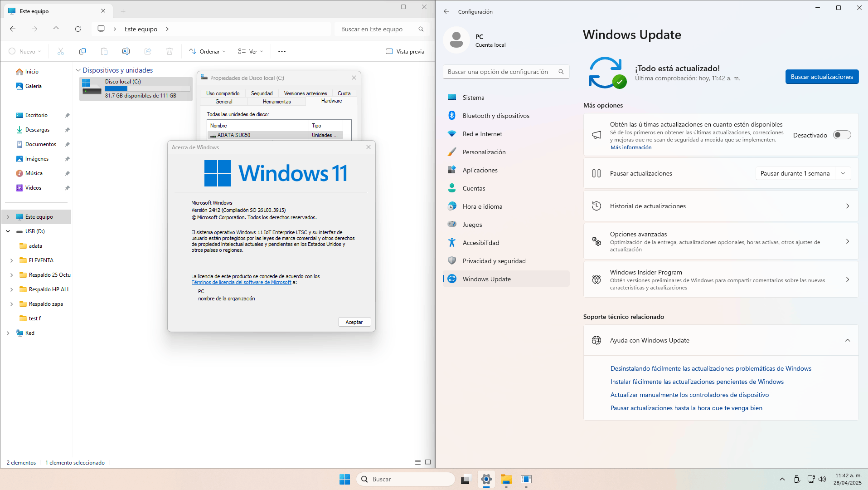Viewport: 868px width, 490px height.
Task: Switch to the Herramientas tab in disk properties
Action: coord(277,102)
